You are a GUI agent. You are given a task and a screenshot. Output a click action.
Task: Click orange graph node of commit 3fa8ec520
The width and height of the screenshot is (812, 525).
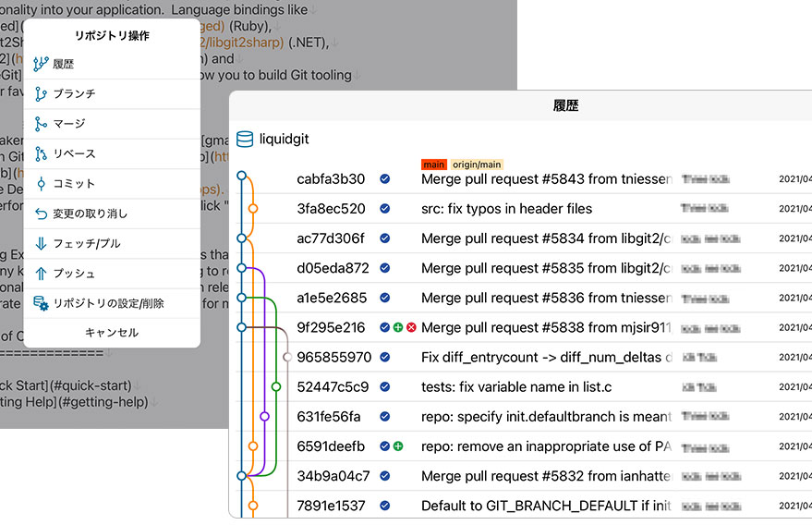[253, 209]
